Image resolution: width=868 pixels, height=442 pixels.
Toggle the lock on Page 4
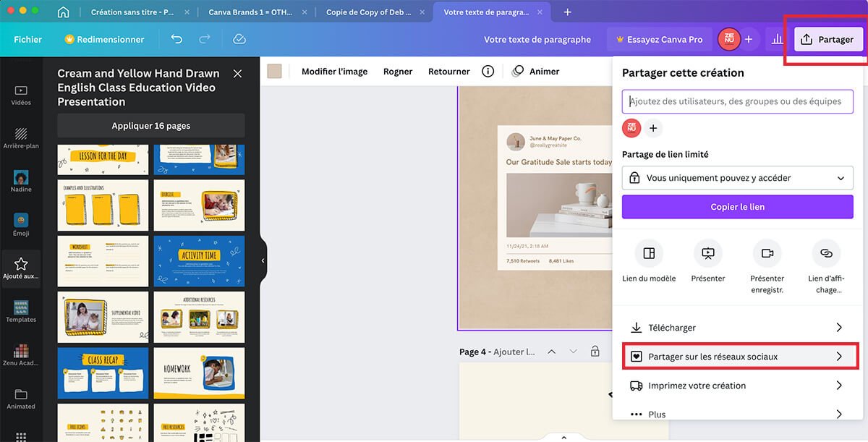pos(595,352)
